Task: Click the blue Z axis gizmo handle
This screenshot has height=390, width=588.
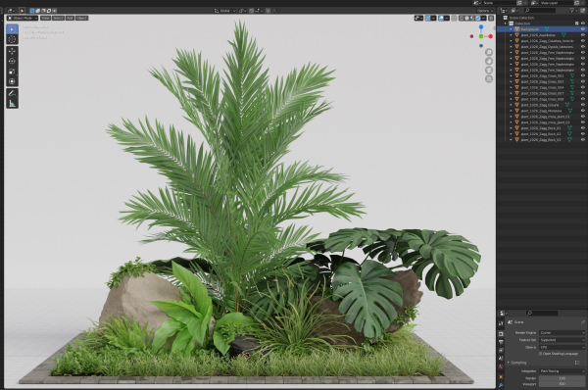Action: point(481,27)
